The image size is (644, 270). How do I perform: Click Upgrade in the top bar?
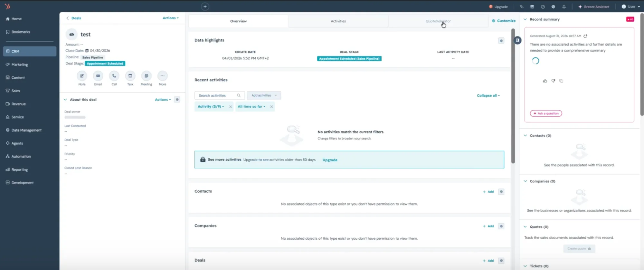pyautogui.click(x=498, y=6)
